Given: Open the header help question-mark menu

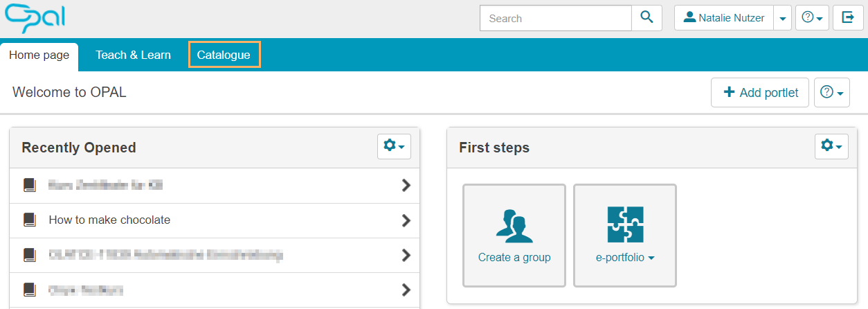Looking at the screenshot, I should 812,18.
